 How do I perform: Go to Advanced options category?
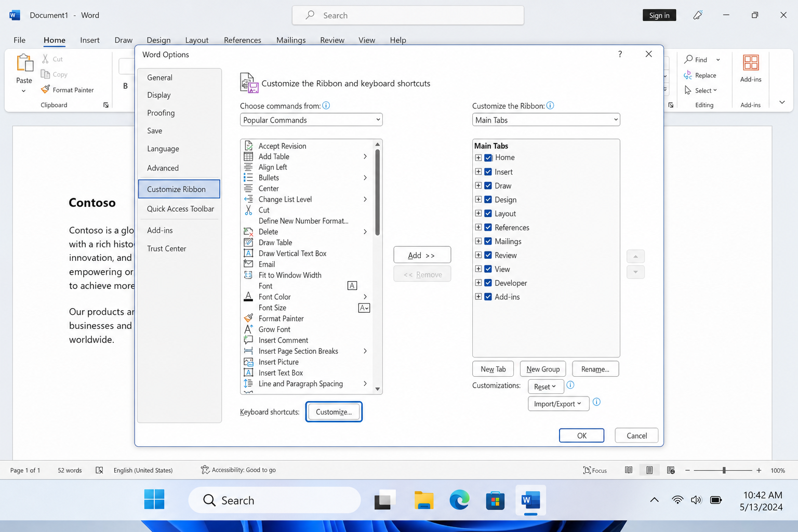point(179,168)
